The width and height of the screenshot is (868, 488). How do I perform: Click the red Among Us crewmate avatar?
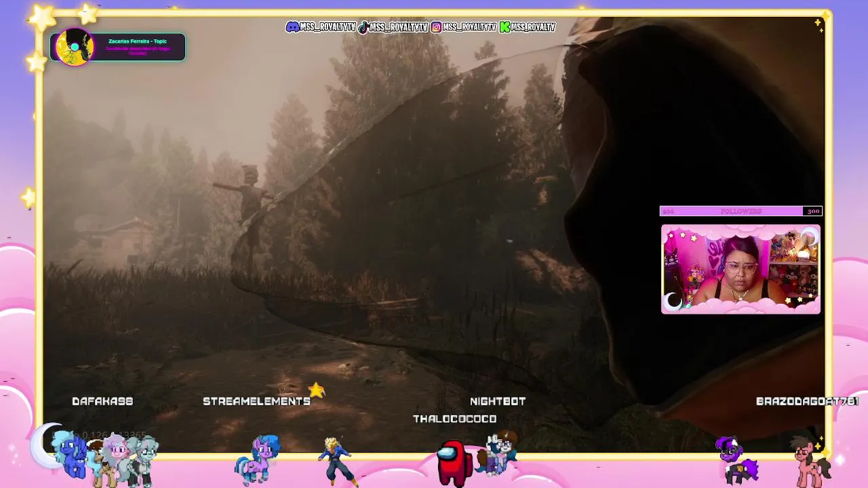(454, 463)
